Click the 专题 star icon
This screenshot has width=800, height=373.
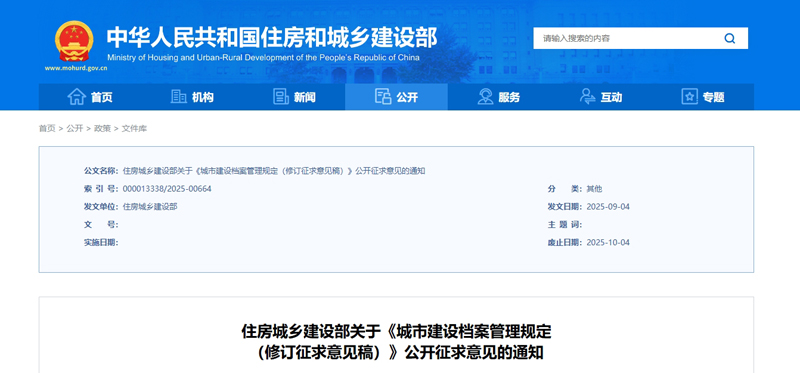pyautogui.click(x=689, y=96)
